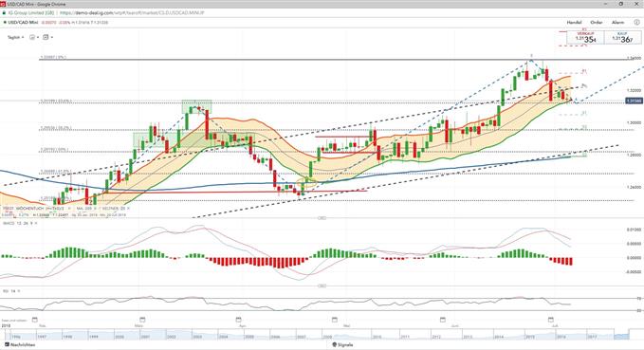The image size is (644, 350).
Task: Click calendar event icon near Feb
Action: tap(34, 320)
